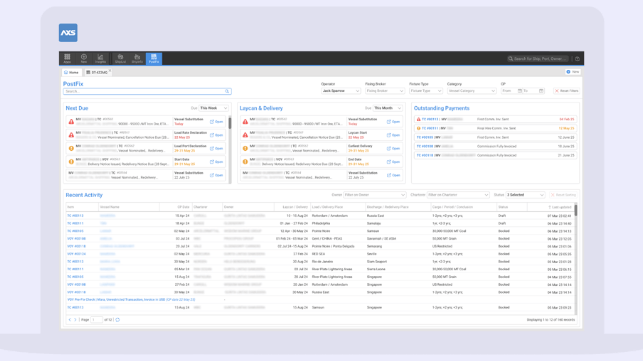Image resolution: width=643 pixels, height=361 pixels.
Task: Reset filters in the PostFix filter bar
Action: (x=566, y=91)
